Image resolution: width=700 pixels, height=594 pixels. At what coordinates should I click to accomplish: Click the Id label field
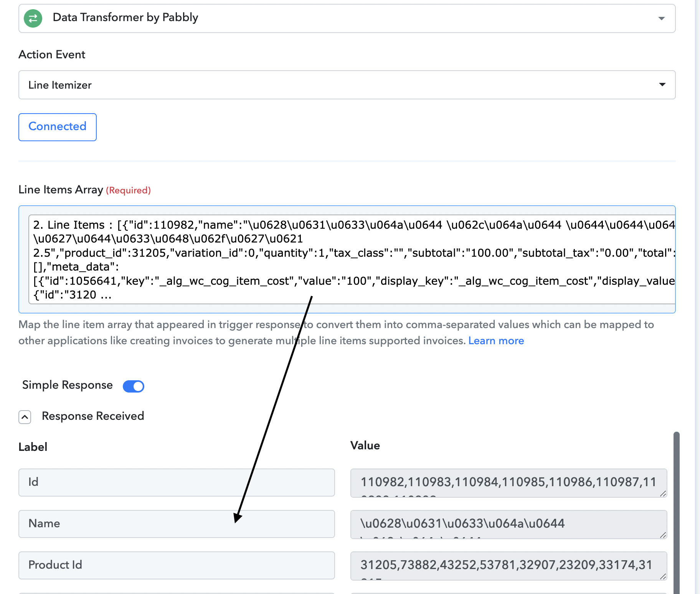pyautogui.click(x=177, y=482)
